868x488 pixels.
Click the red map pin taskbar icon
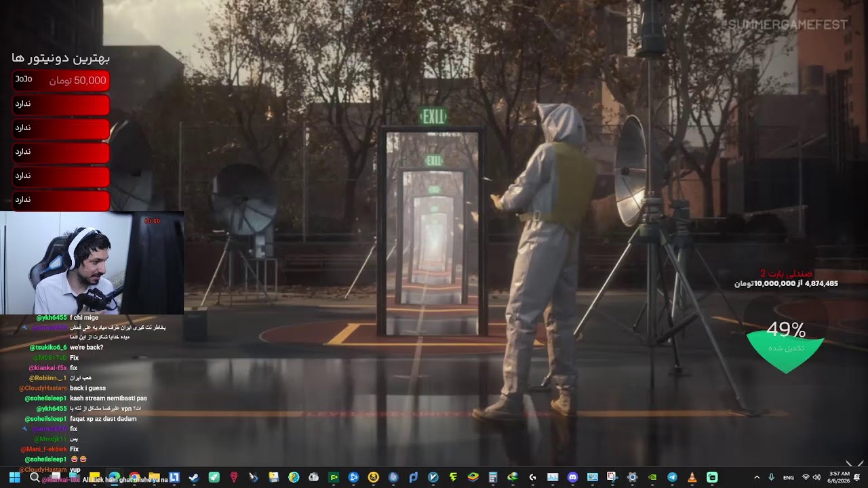pyautogui.click(x=234, y=477)
